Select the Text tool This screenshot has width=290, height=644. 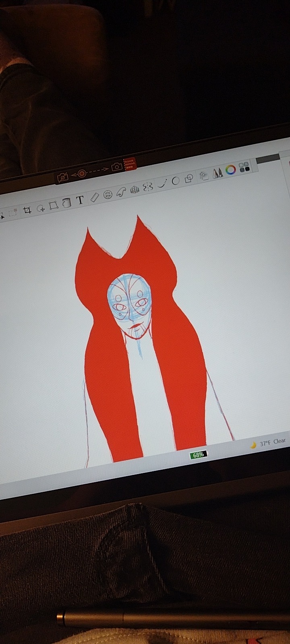(80, 200)
